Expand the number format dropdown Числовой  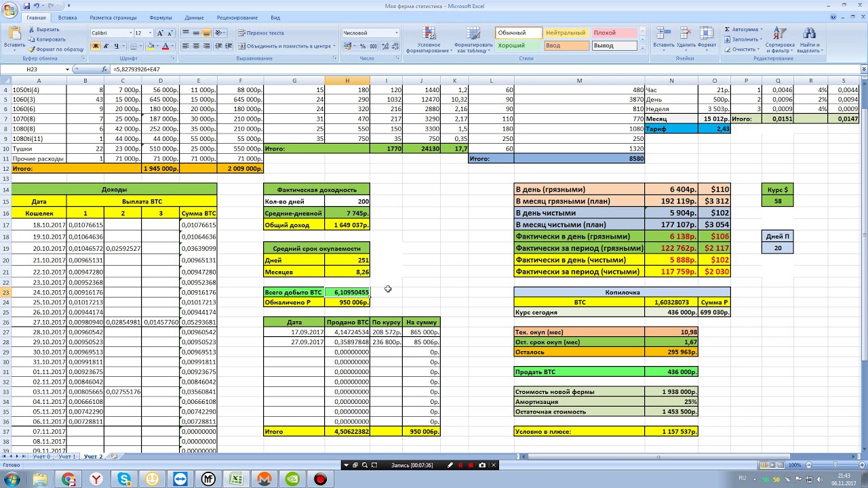point(395,33)
